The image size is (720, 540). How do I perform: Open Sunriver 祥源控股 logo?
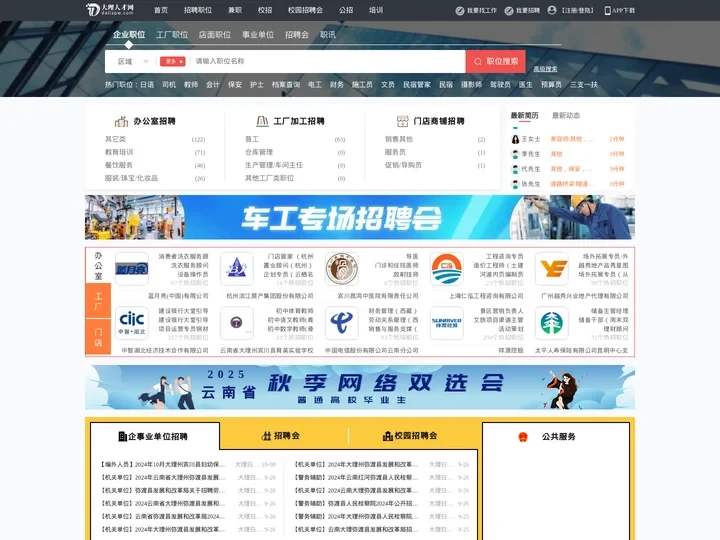(x=447, y=323)
